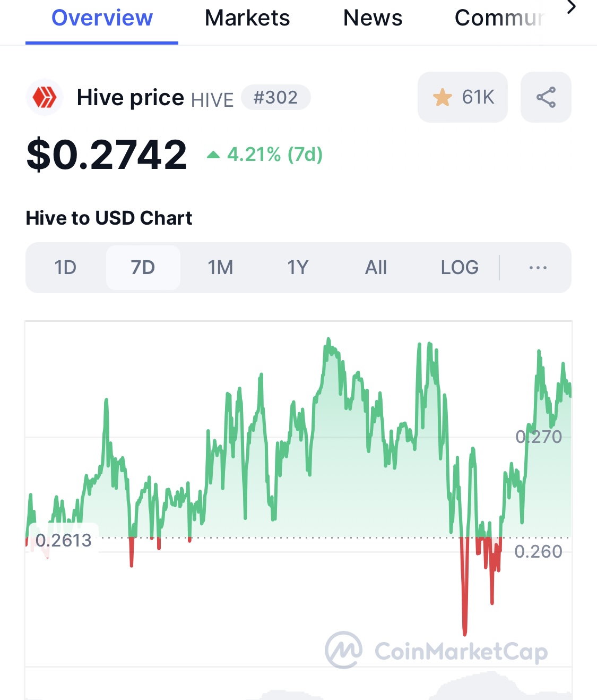597x700 pixels.
Task: Open the three-dots chart options menu
Action: point(538,268)
